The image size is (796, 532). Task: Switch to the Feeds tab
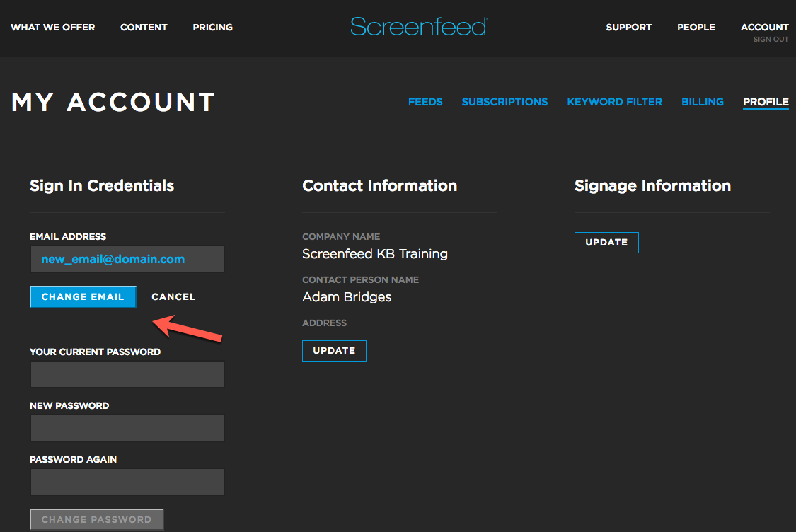(425, 102)
